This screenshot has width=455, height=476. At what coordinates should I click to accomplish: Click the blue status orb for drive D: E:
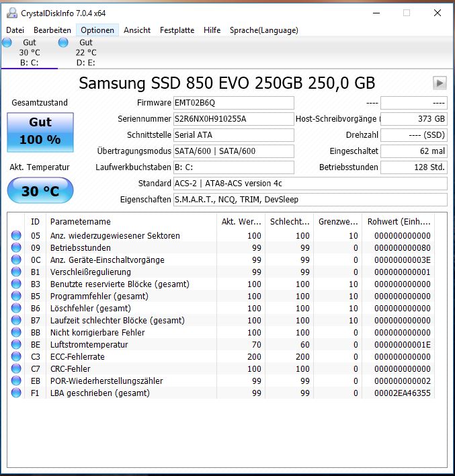tap(63, 42)
